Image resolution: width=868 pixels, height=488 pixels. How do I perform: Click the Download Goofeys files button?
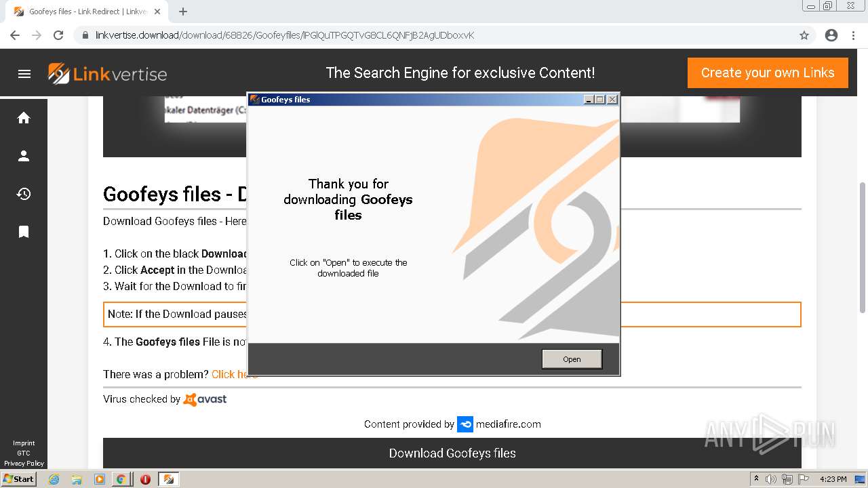click(452, 453)
